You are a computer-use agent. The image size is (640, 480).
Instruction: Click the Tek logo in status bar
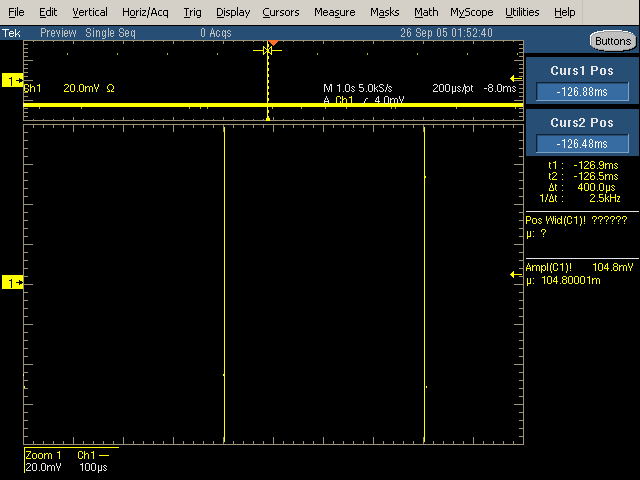point(11,32)
